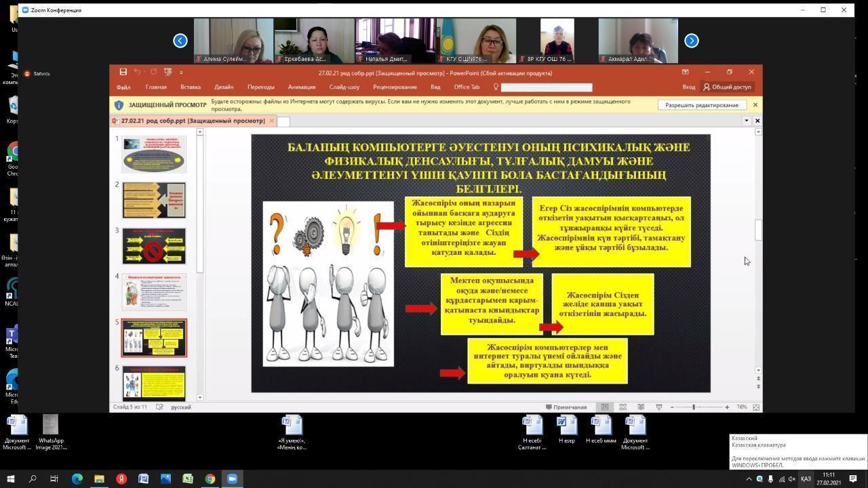This screenshot has height=488, width=868.
Task: Toggle spell check icon in status bar
Action: (x=159, y=407)
